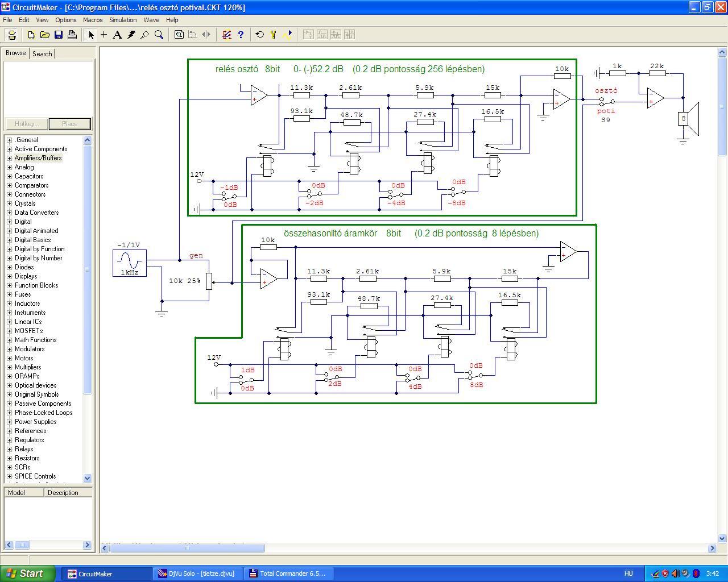Click the HU language indicator in the taskbar
Image resolution: width=728 pixels, height=582 pixels.
628,573
